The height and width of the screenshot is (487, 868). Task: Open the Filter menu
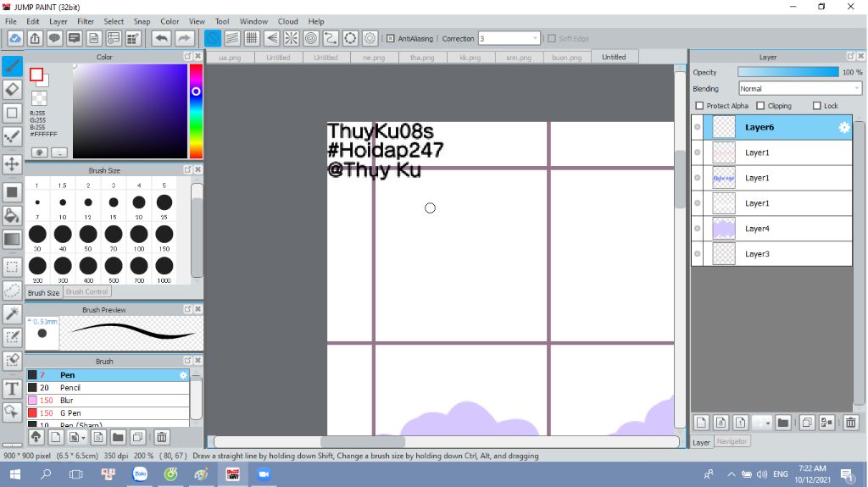(86, 21)
